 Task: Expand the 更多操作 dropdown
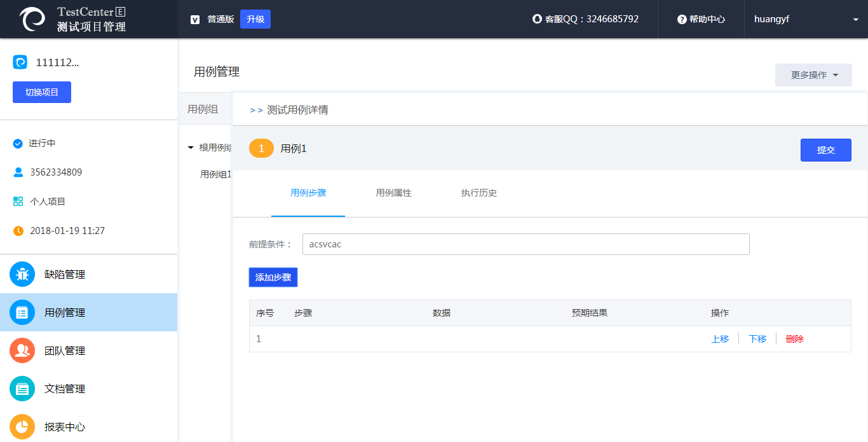click(x=813, y=75)
